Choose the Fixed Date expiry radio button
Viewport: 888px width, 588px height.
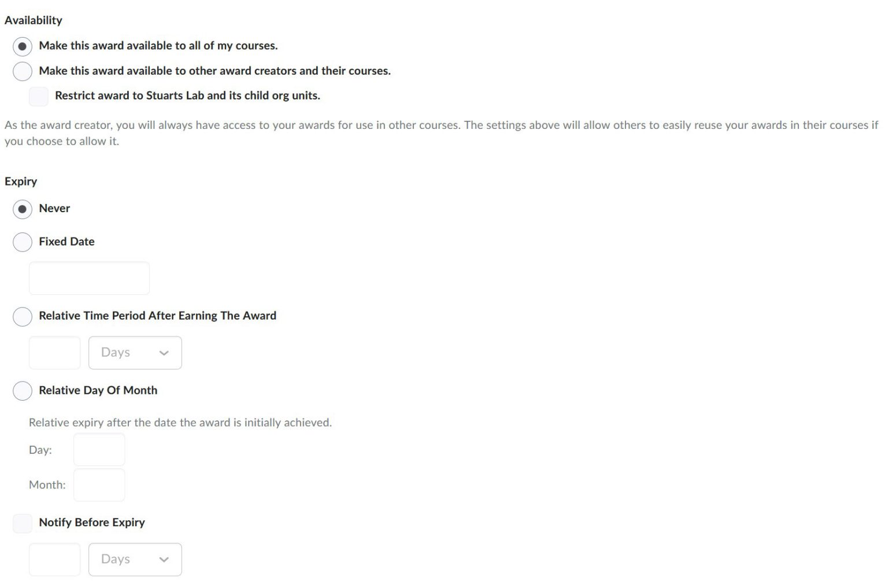pyautogui.click(x=23, y=242)
